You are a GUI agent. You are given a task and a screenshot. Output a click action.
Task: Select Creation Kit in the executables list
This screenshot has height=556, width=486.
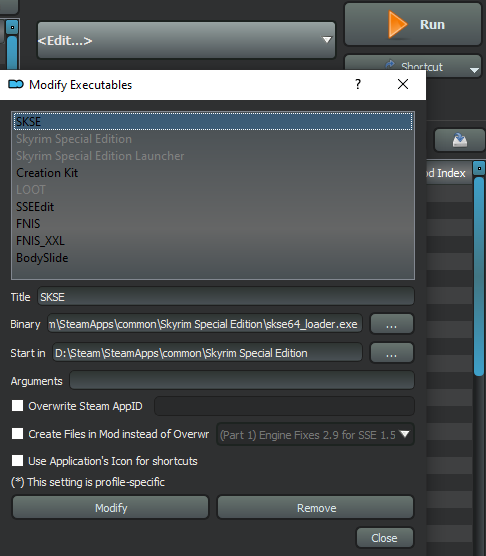tap(213, 173)
